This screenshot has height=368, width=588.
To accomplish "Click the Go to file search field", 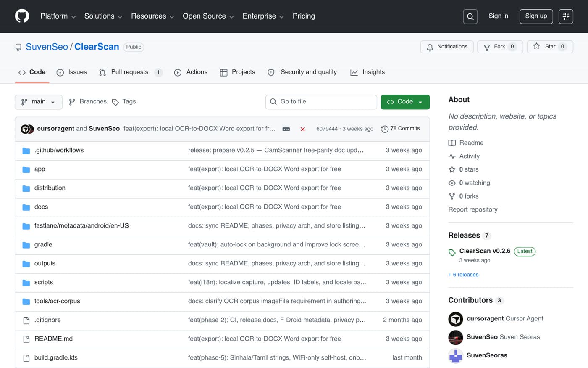I will click(321, 102).
